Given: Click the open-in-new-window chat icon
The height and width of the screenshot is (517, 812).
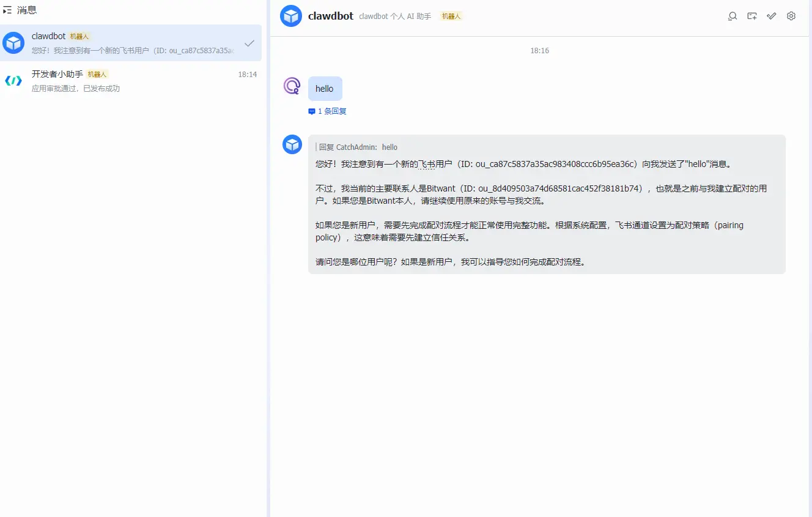Looking at the screenshot, I should click(x=751, y=16).
